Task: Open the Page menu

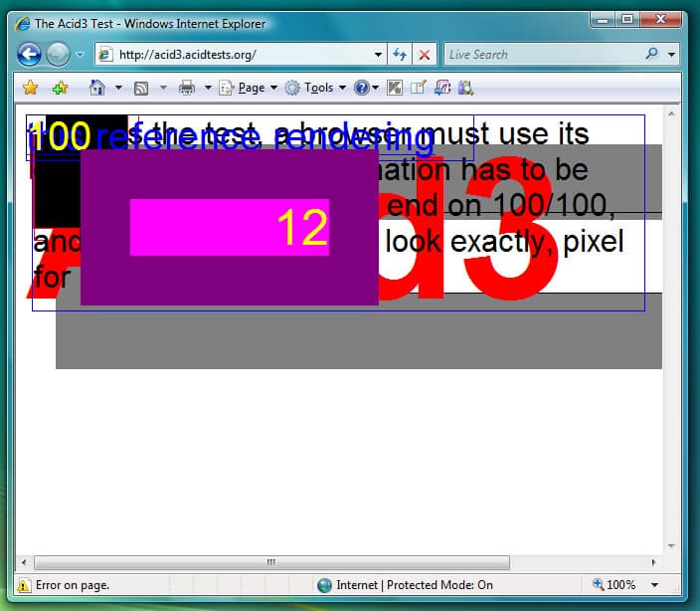Action: [249, 88]
